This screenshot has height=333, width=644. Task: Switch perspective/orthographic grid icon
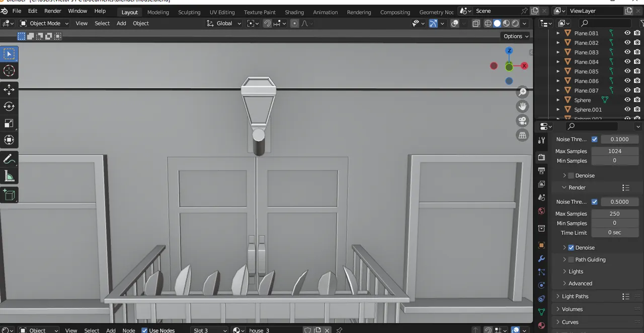pos(523,135)
